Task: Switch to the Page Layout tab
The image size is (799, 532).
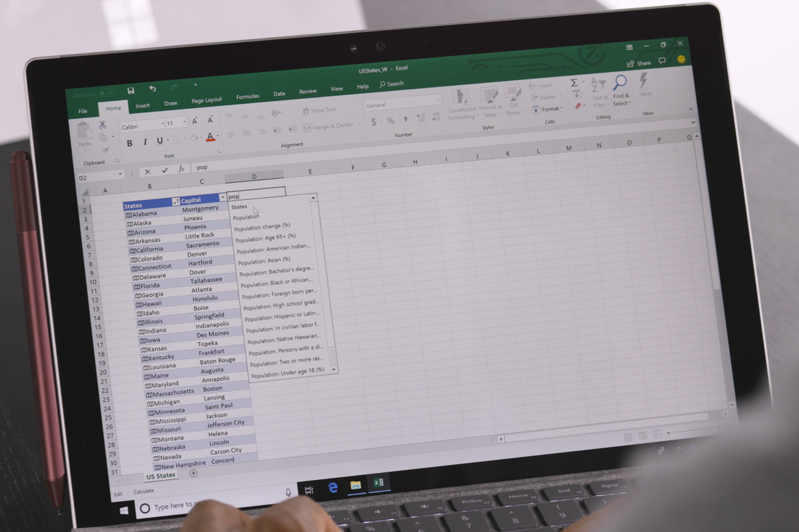Action: tap(206, 100)
